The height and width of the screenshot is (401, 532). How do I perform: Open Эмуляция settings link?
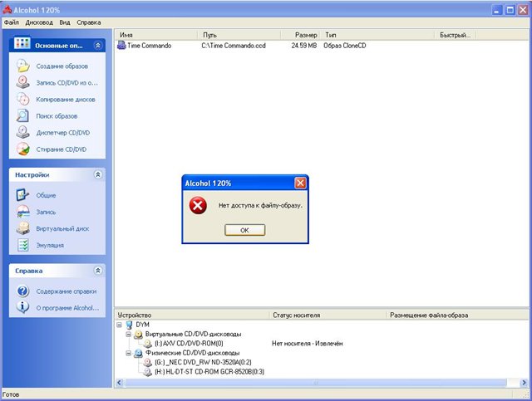(50, 245)
